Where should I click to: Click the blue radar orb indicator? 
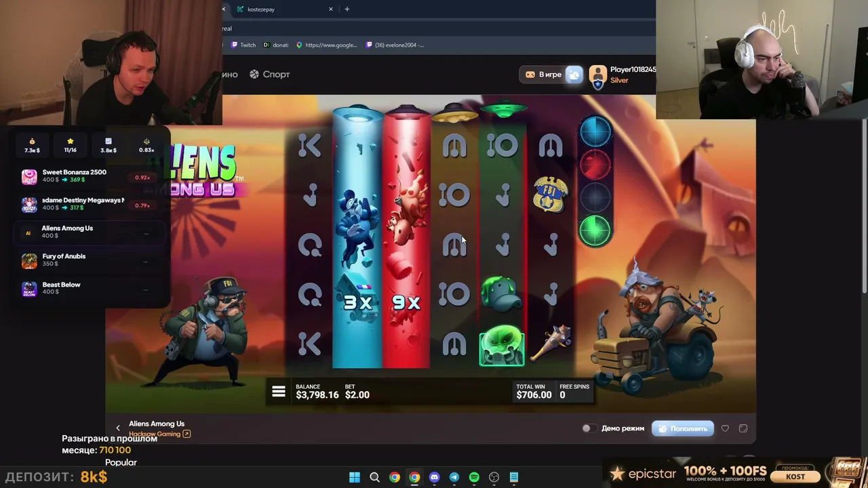595,131
